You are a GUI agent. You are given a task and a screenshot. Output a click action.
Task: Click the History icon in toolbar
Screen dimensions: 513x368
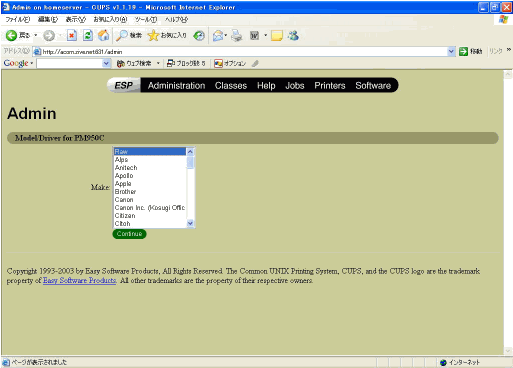point(199,35)
